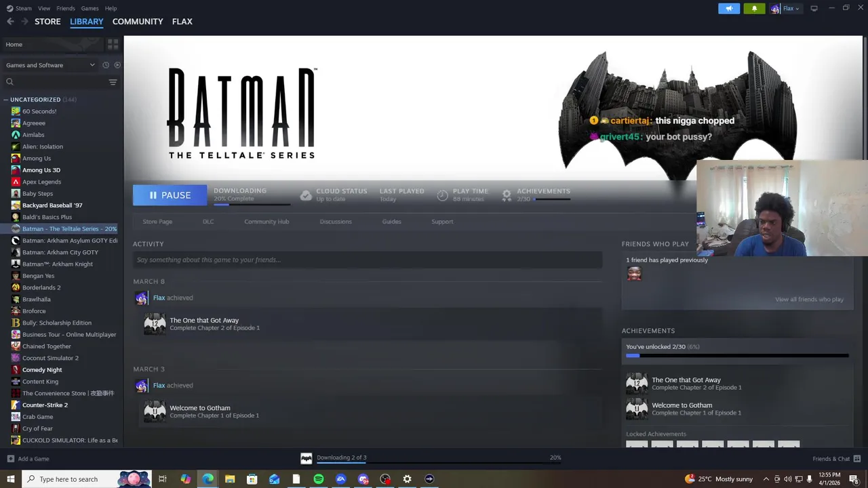Open the COMMUNITY tab
Viewport: 868px width, 488px height.
pos(138,22)
